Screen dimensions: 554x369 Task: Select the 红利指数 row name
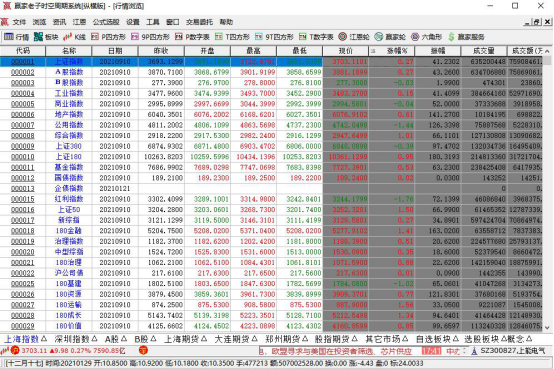(x=69, y=199)
